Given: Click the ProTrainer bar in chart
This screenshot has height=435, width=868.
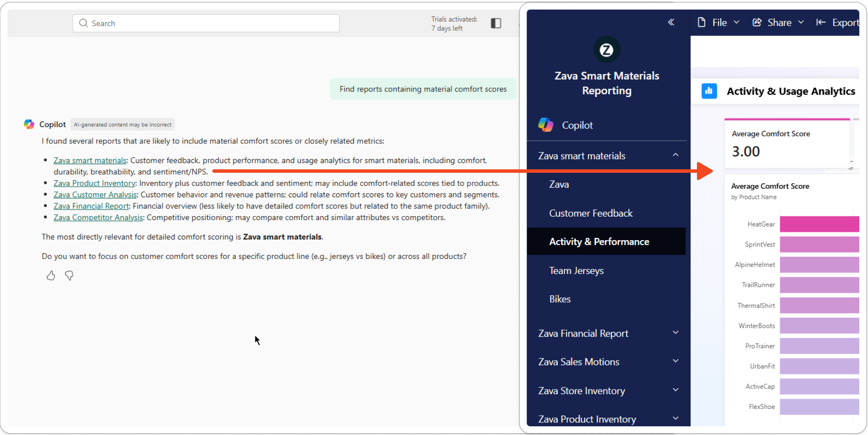Looking at the screenshot, I should 819,346.
